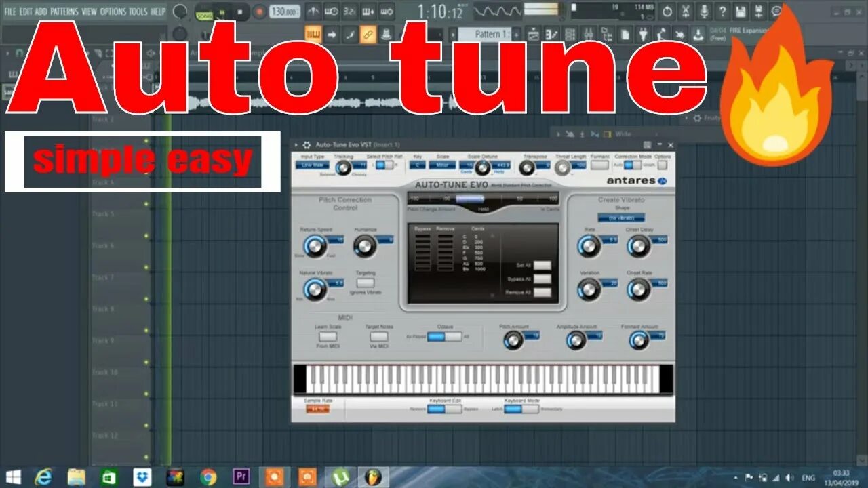868x488 pixels.
Task: Open the vibrato Shape dropdown
Action: click(621, 218)
